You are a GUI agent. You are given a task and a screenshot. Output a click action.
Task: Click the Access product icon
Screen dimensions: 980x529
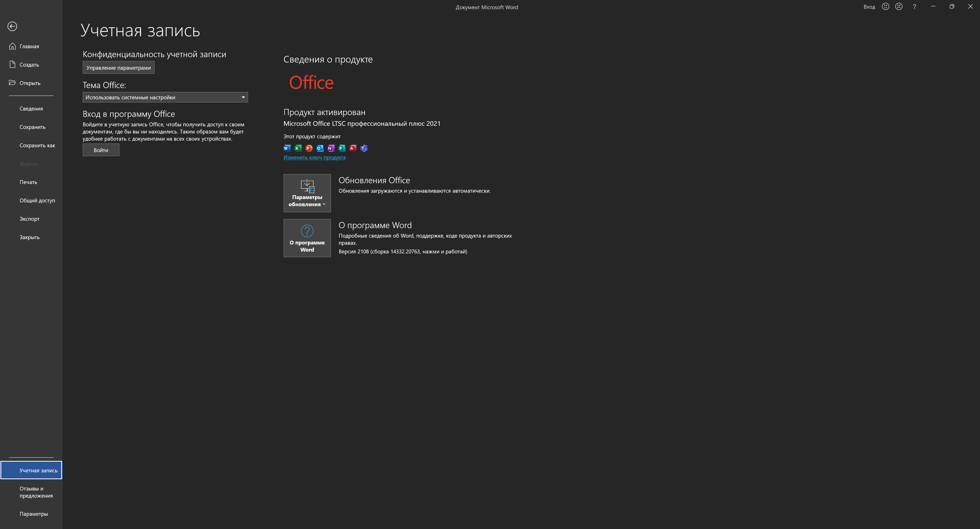353,148
